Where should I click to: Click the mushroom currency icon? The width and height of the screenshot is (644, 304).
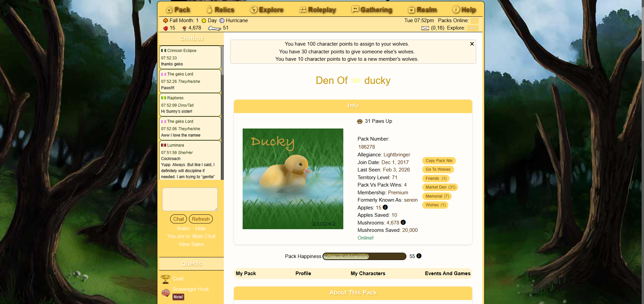tap(184, 28)
